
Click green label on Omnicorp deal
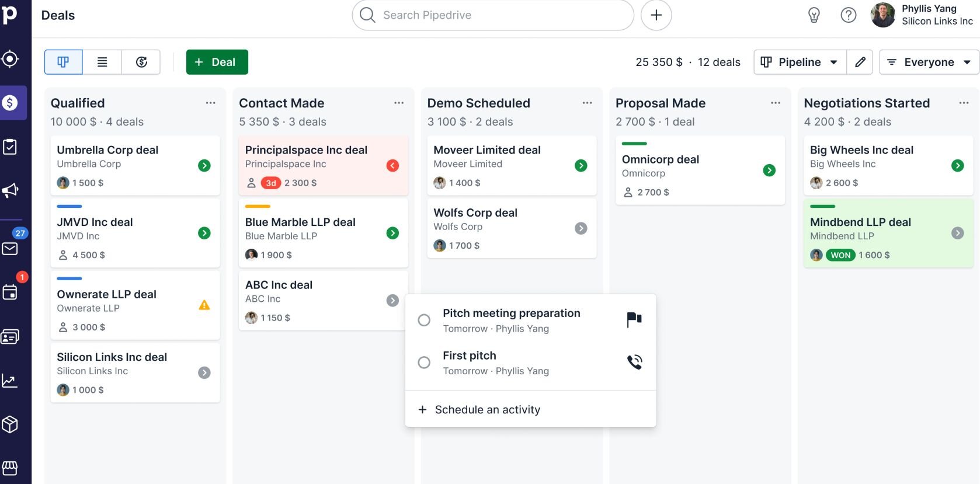point(634,144)
